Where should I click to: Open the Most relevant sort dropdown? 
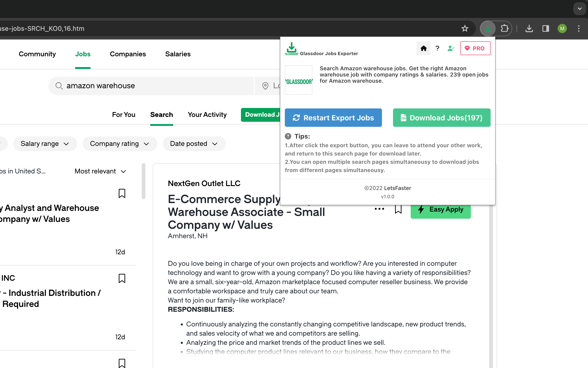pyautogui.click(x=100, y=171)
